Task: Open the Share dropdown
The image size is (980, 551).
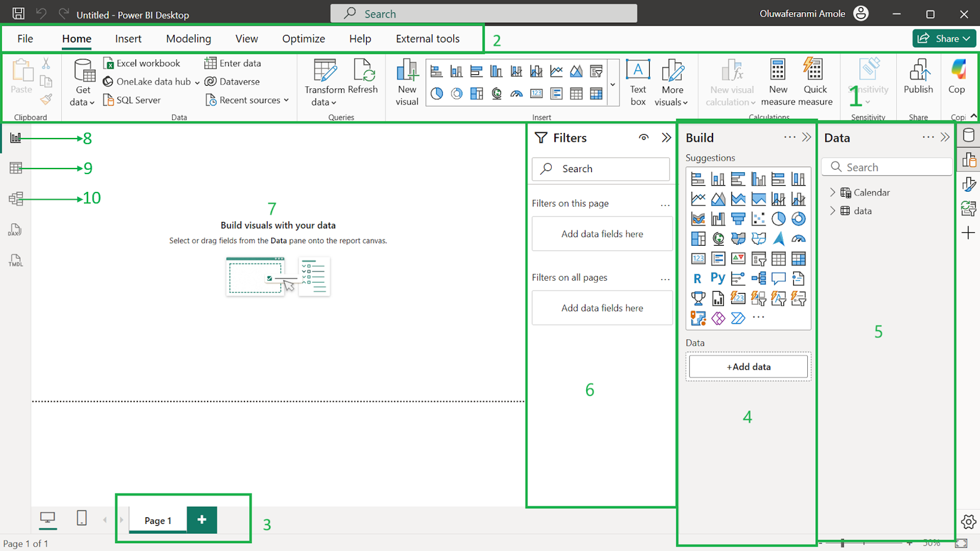Action: click(944, 38)
